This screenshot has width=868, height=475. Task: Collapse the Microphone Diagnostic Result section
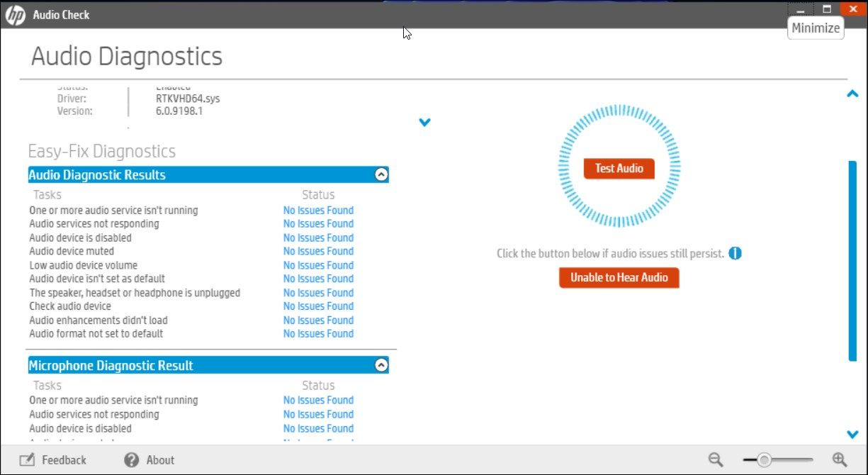(x=381, y=364)
